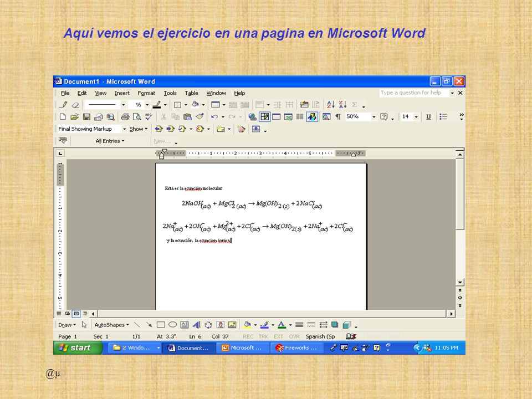Open the Tools menu

click(x=170, y=93)
